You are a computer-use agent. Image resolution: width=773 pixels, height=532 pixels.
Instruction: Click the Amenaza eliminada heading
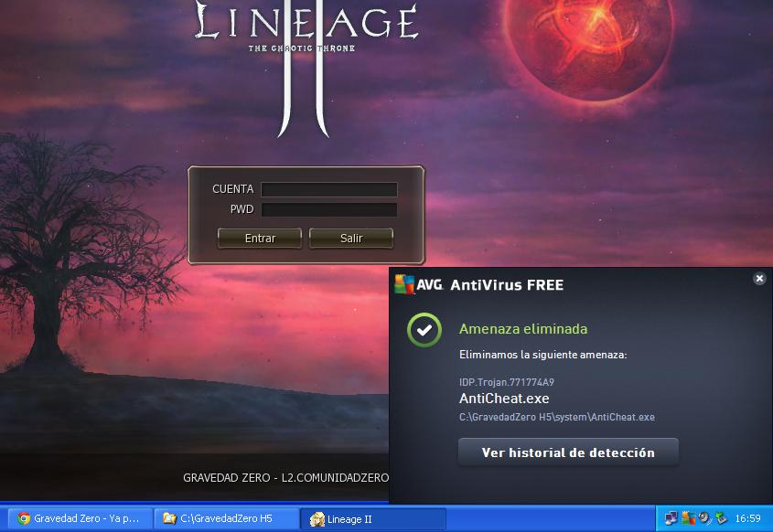(x=523, y=329)
